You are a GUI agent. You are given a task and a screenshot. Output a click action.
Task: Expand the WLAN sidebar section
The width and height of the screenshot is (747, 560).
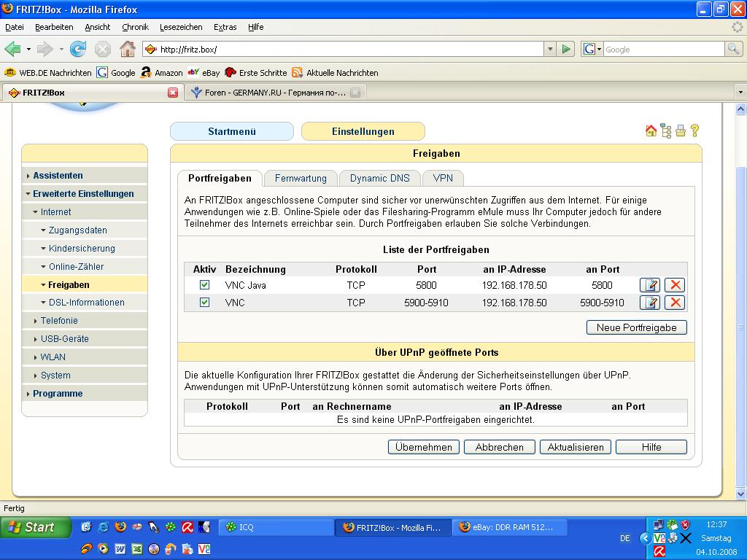53,357
